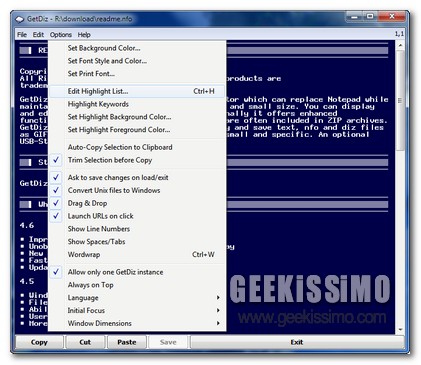The image size is (421, 365).
Task: Open the File menu
Action: [x=22, y=35]
